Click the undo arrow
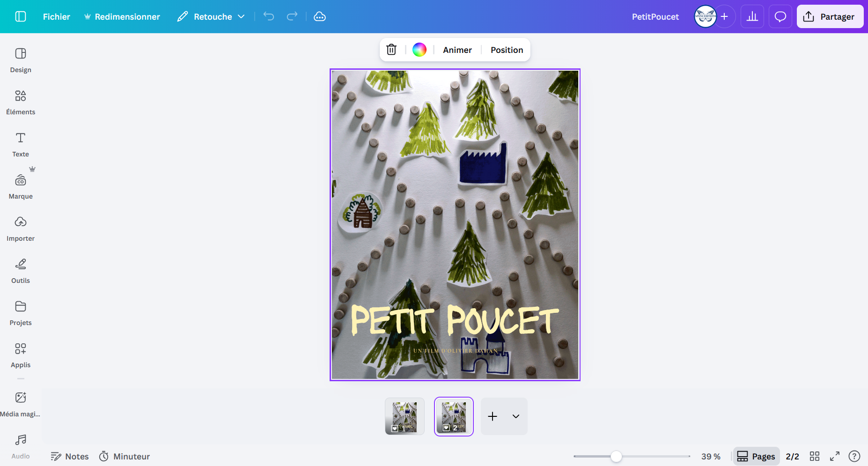 point(269,16)
